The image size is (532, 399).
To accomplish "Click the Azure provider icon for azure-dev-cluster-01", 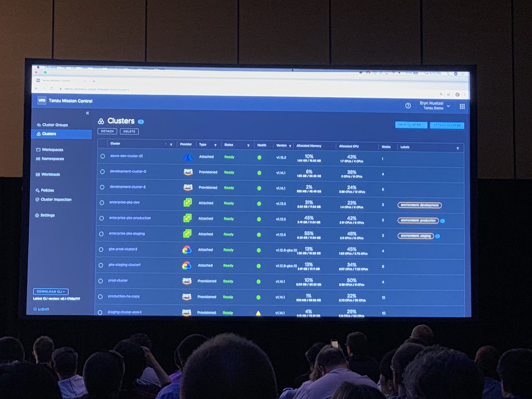I will pos(187,157).
